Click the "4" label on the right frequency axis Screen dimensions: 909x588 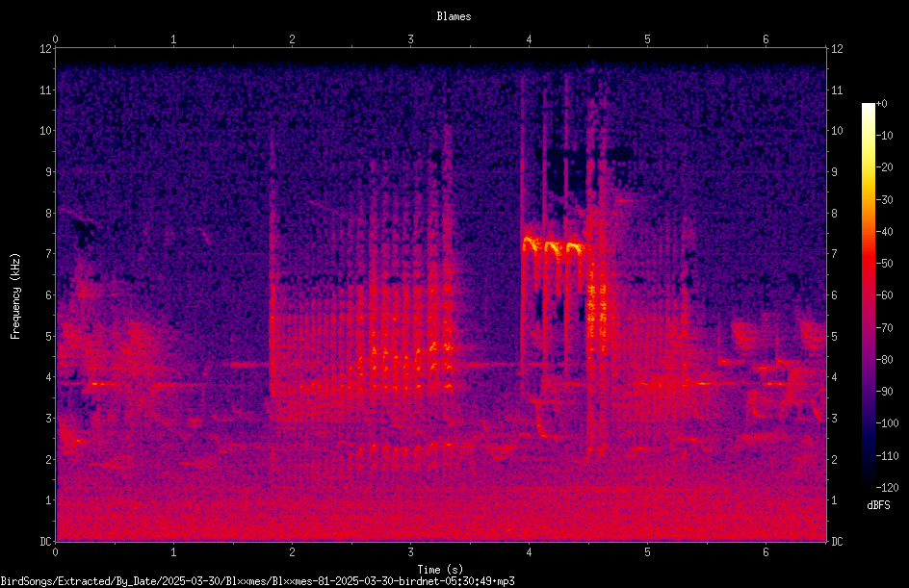tap(834, 377)
